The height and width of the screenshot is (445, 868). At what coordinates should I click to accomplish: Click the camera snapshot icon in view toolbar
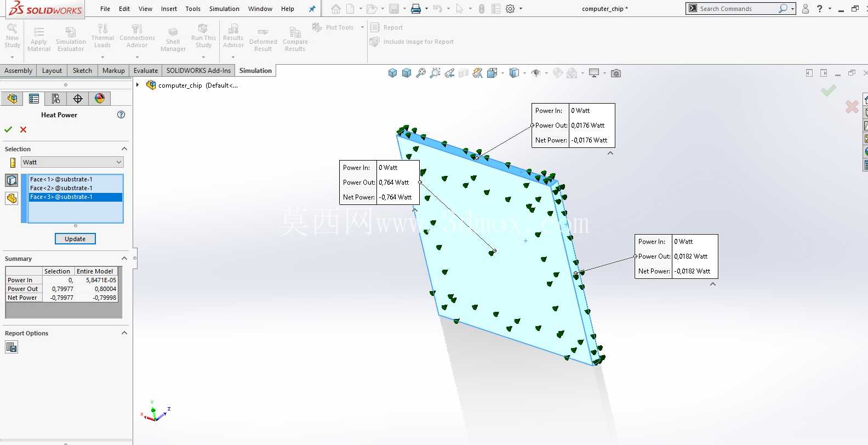(616, 73)
